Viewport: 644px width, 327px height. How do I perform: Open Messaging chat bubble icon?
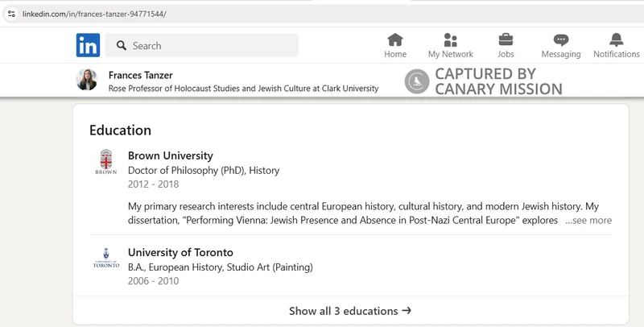pos(561,40)
